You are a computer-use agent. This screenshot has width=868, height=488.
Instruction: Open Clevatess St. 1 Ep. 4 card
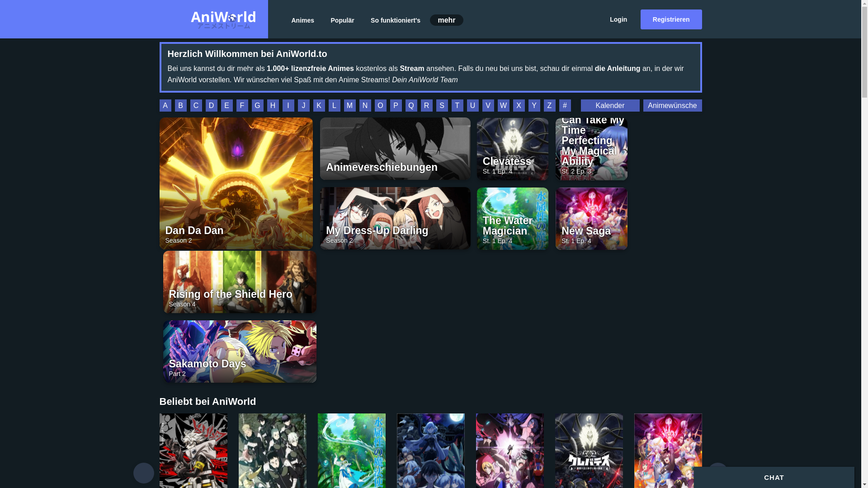click(x=512, y=149)
